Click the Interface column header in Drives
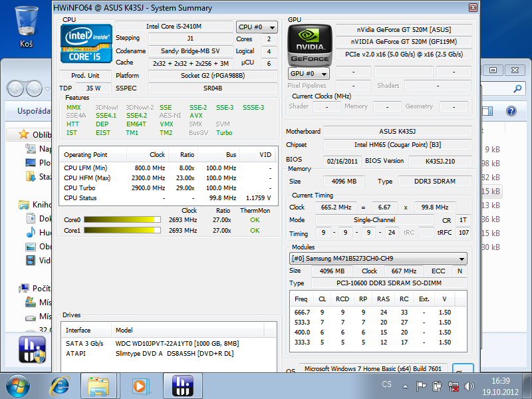This screenshot has height=399, width=532. (x=86, y=330)
